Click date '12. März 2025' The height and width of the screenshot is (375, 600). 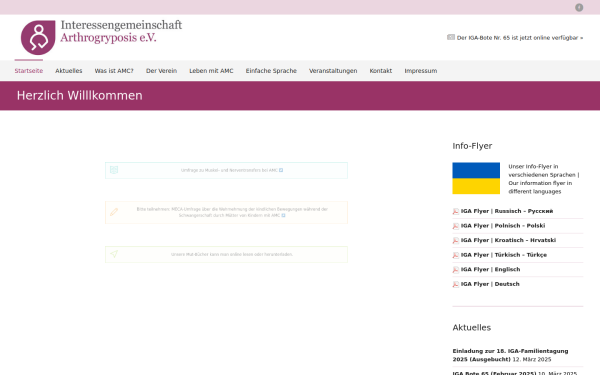click(532, 359)
